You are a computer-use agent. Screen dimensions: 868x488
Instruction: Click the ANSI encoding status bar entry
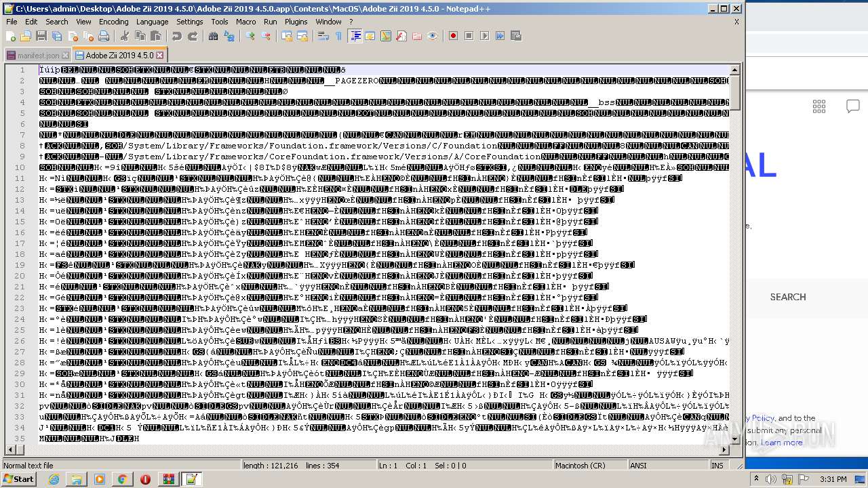click(x=669, y=466)
